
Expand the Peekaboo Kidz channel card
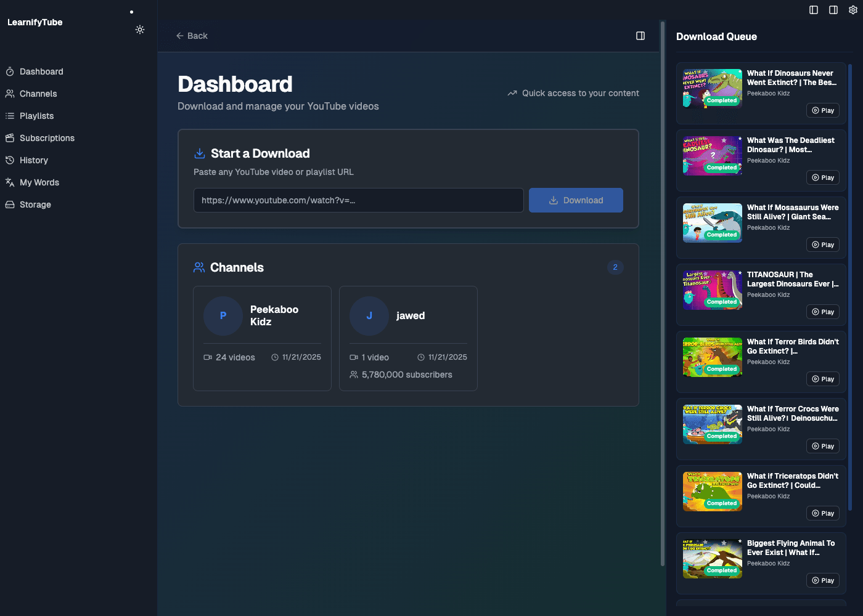pyautogui.click(x=262, y=339)
